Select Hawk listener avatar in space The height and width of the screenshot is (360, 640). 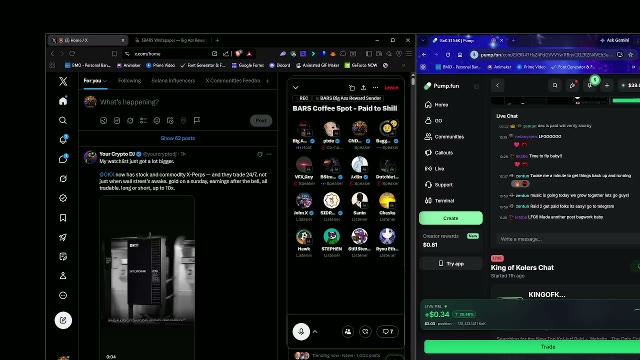coord(304,236)
